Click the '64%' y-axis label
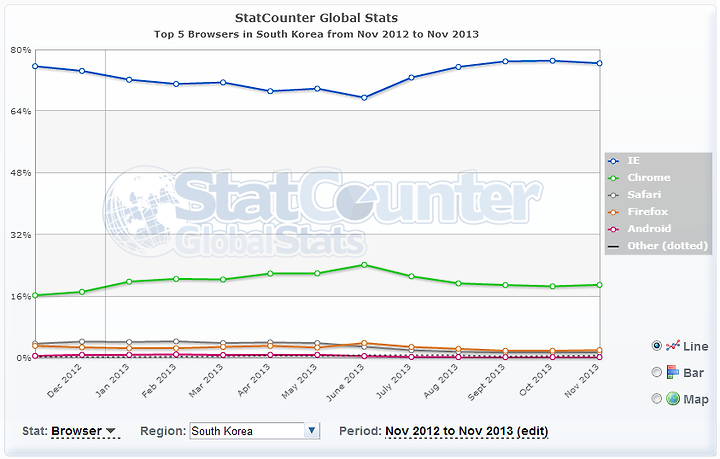The height and width of the screenshot is (459, 720). click(21, 111)
